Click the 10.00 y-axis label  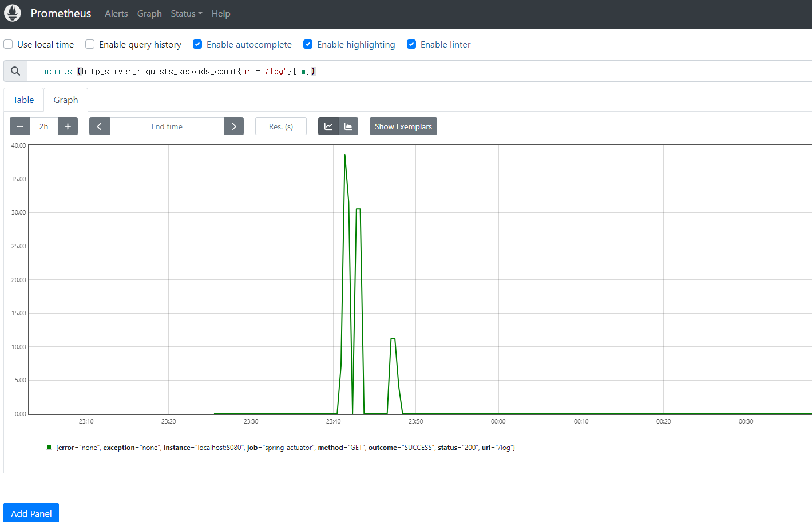tap(18, 347)
